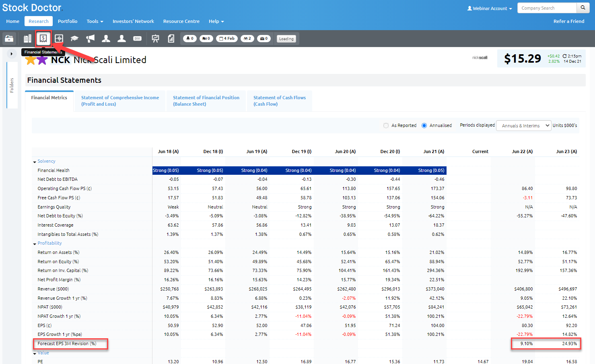Open the second person silhouette icon
The width and height of the screenshot is (595, 364).
[x=121, y=39]
